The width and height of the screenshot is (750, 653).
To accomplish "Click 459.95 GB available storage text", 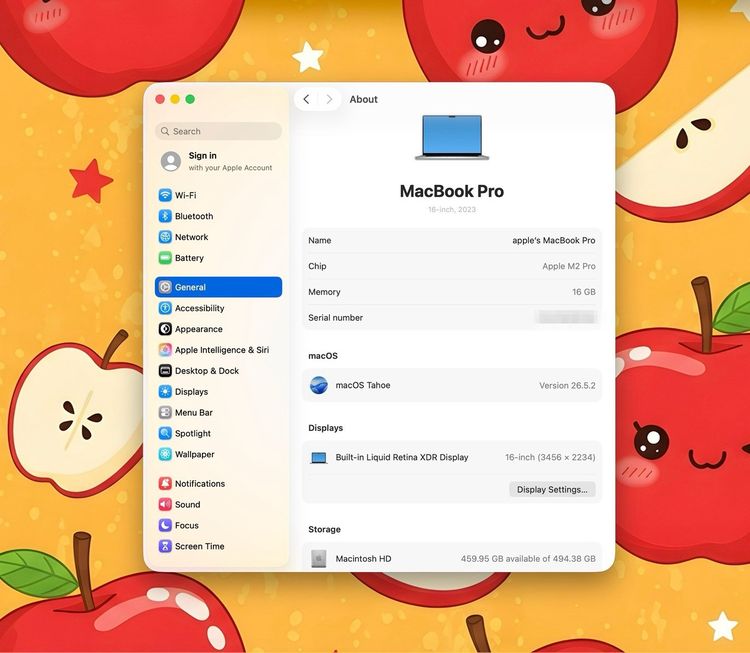I will click(x=528, y=558).
